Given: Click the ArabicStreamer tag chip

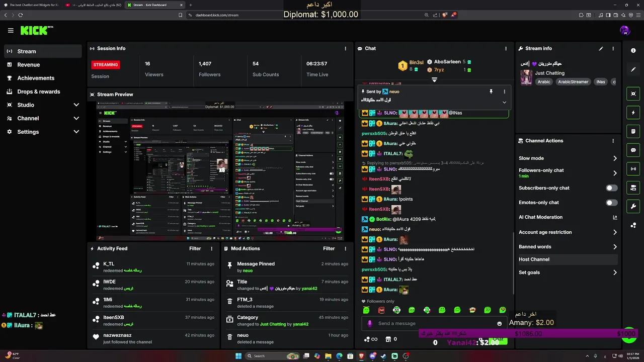Looking at the screenshot, I should (573, 81).
